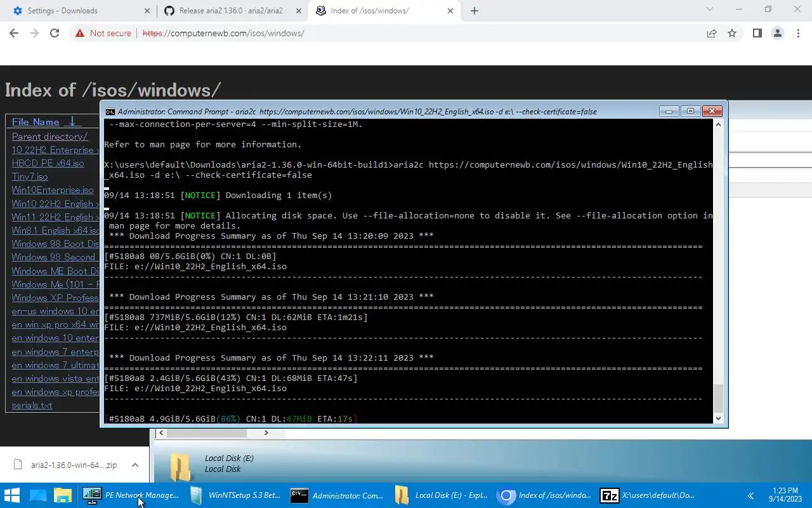Click the Explorer horizontal scrollbar thumb

[207, 432]
